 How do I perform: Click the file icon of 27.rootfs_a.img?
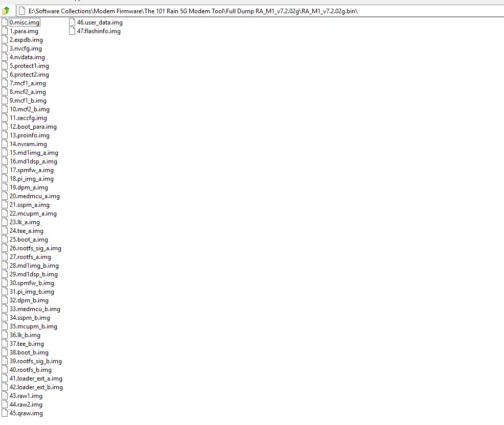pos(5,256)
